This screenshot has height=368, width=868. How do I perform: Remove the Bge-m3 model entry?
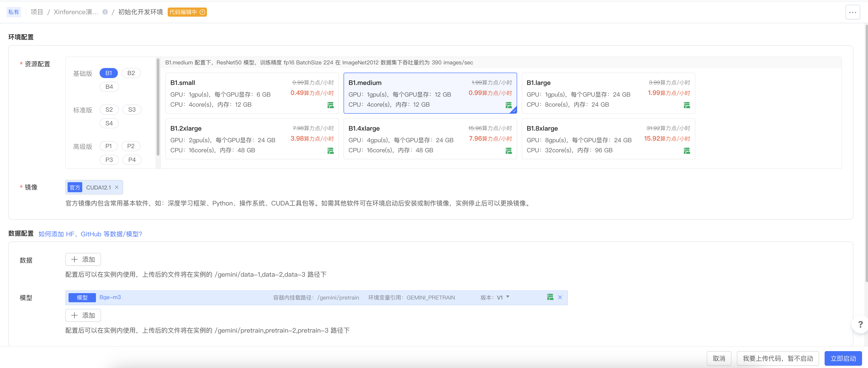click(x=560, y=297)
